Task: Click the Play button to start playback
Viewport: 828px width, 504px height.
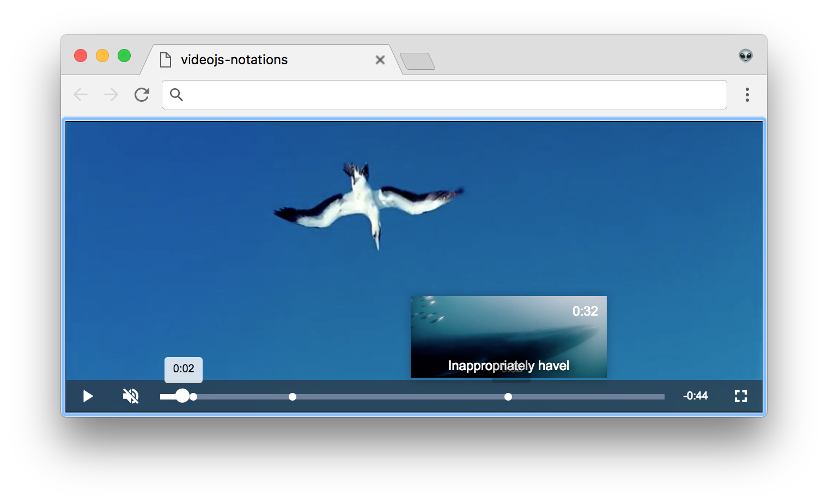Action: click(87, 396)
